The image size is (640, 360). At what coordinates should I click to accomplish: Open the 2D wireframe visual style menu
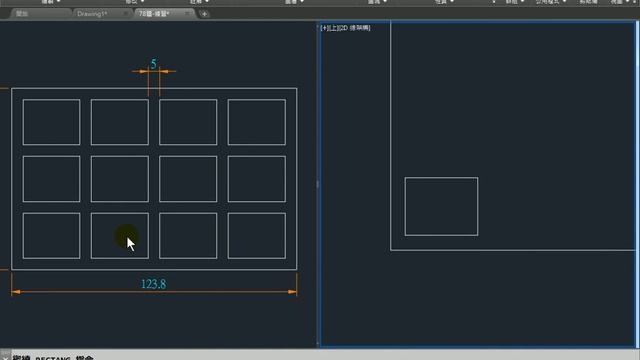(355, 28)
